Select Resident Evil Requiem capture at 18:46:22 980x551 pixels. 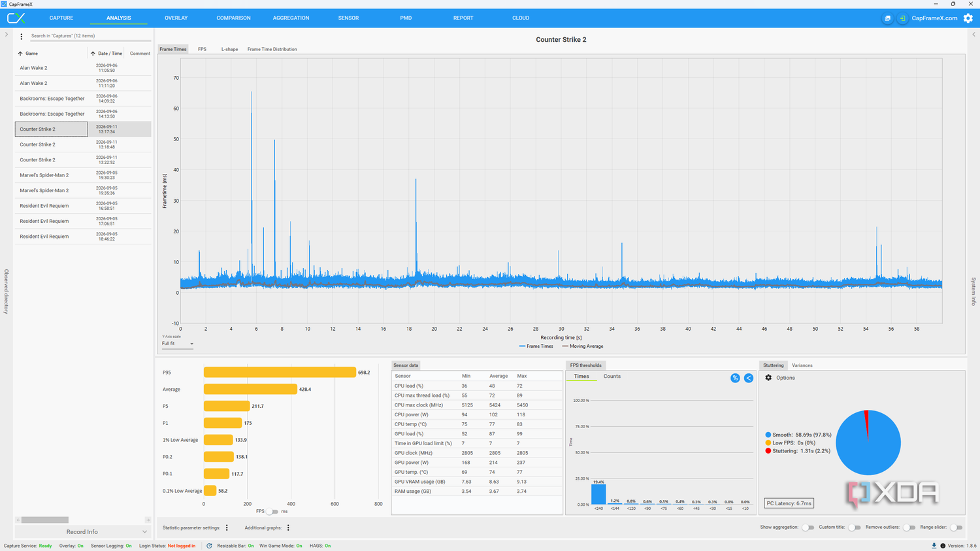[x=83, y=237]
